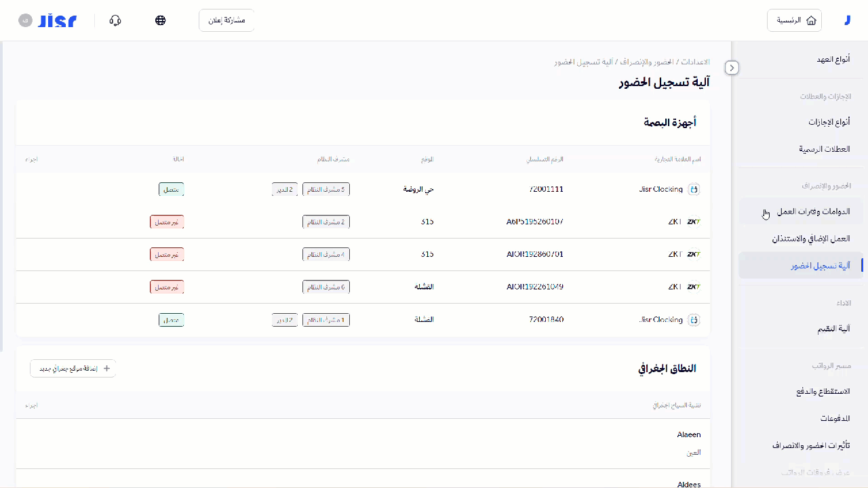868x488 pixels.
Task: Click the '5 مشرف النظام' admins tag
Action: [x=326, y=190]
